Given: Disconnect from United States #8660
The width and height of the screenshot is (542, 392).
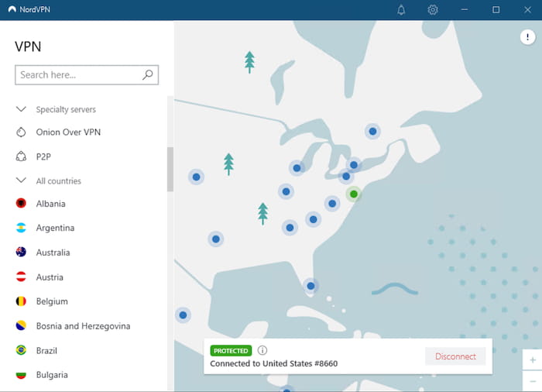Looking at the screenshot, I should point(455,356).
